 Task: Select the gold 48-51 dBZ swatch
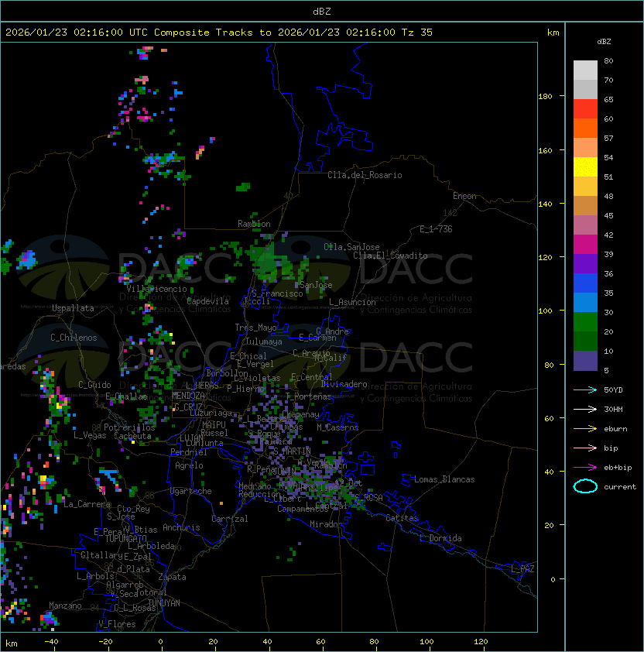585,187
